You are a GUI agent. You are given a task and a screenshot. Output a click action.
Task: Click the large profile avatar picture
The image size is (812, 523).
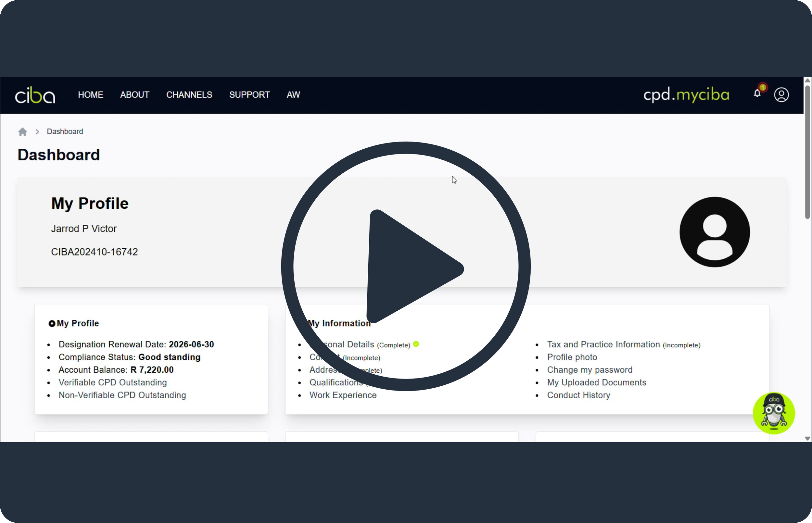click(715, 232)
